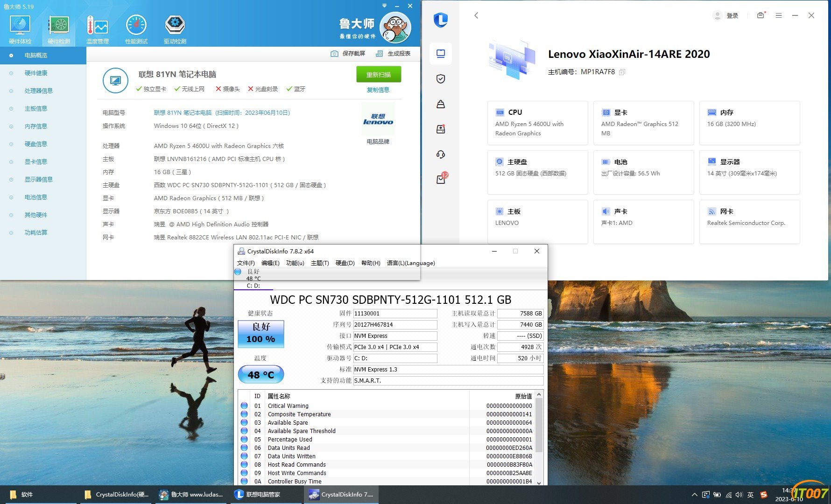Click the 48 °C temperature button
This screenshot has height=504, width=831.
tap(261, 375)
